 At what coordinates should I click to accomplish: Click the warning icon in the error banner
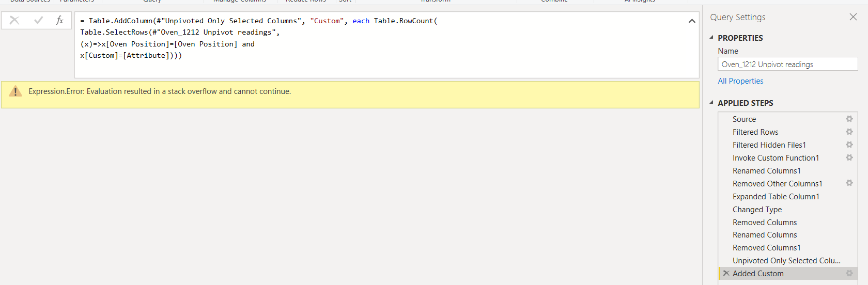click(x=16, y=91)
